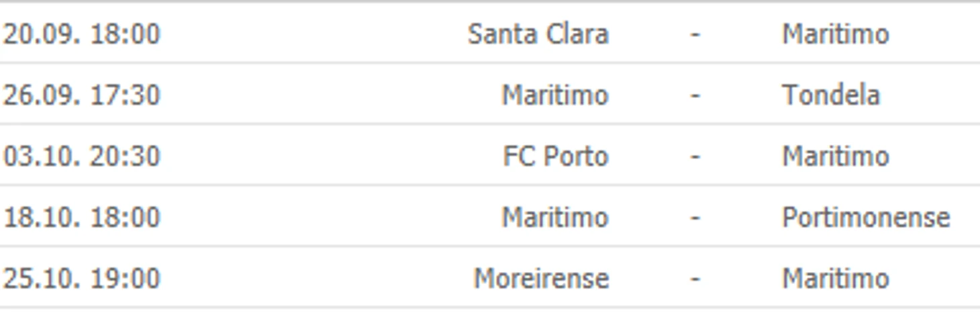Screen dimensions: 980x313
Task: Click score dash of Maritimo-Tondela match
Action: tap(695, 95)
